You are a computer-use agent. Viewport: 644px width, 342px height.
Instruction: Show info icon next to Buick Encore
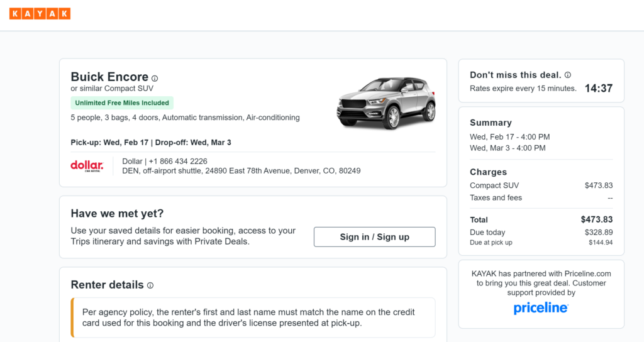155,79
